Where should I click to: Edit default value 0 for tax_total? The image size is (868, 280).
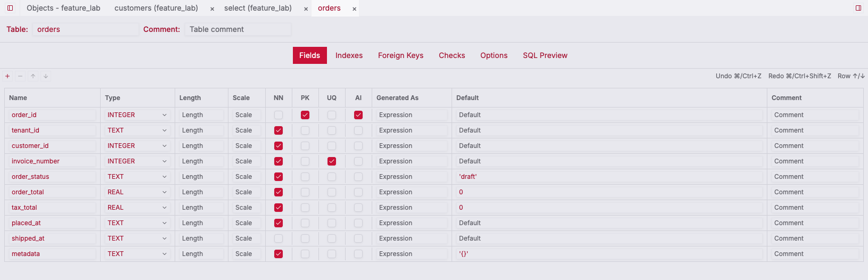point(609,208)
